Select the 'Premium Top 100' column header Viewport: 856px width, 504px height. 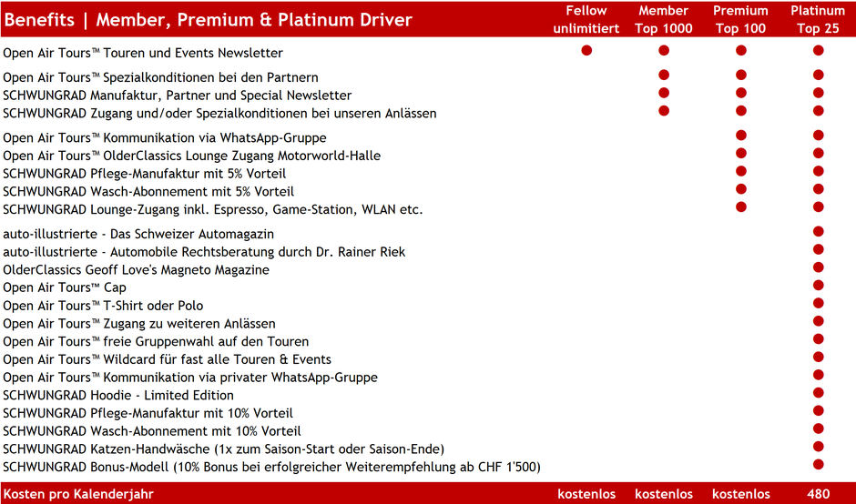point(740,20)
